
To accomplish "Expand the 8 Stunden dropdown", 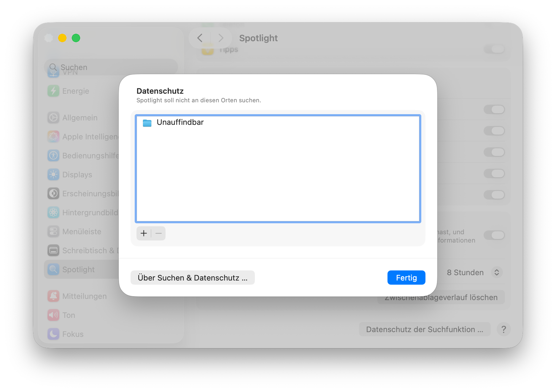I will 496,273.
